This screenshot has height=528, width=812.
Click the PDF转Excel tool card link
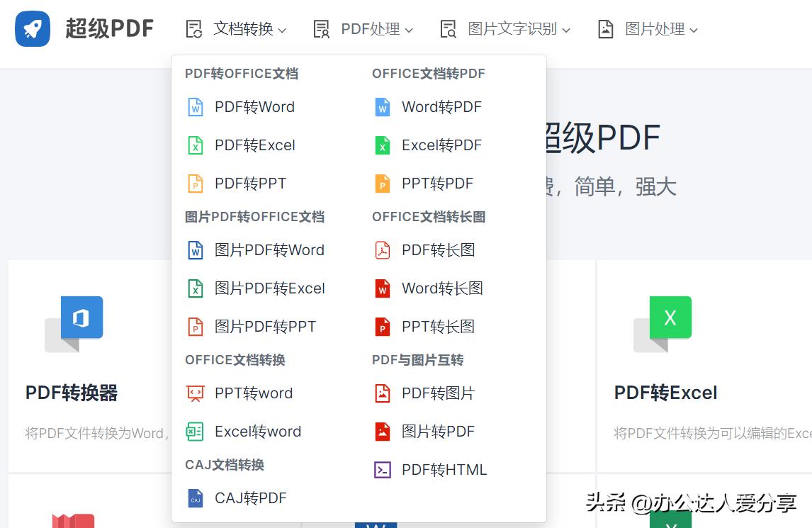click(665, 393)
